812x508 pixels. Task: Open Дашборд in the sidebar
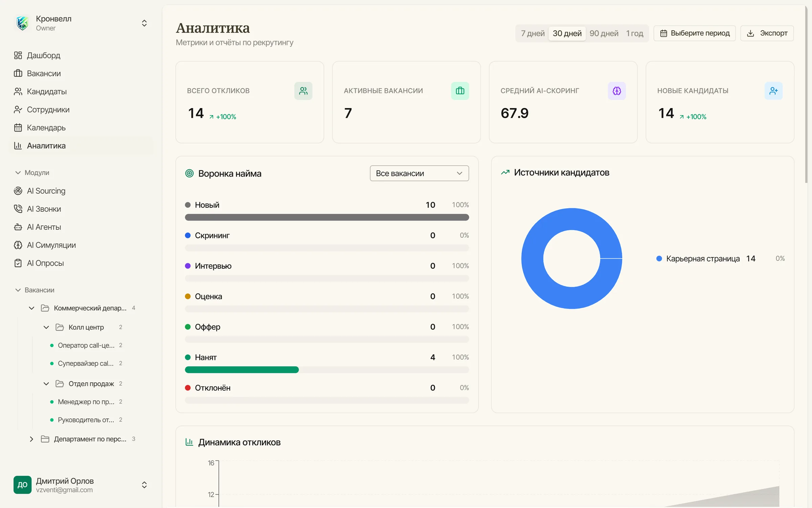tap(81, 55)
